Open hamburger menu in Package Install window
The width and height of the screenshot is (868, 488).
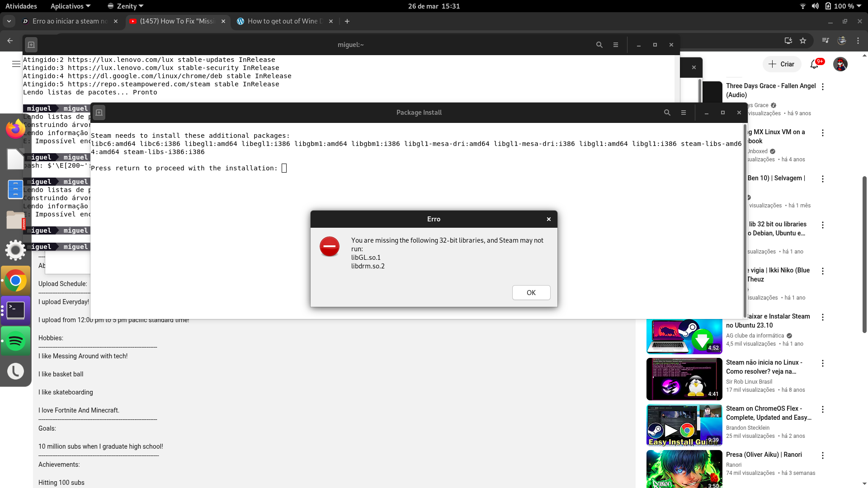point(683,113)
